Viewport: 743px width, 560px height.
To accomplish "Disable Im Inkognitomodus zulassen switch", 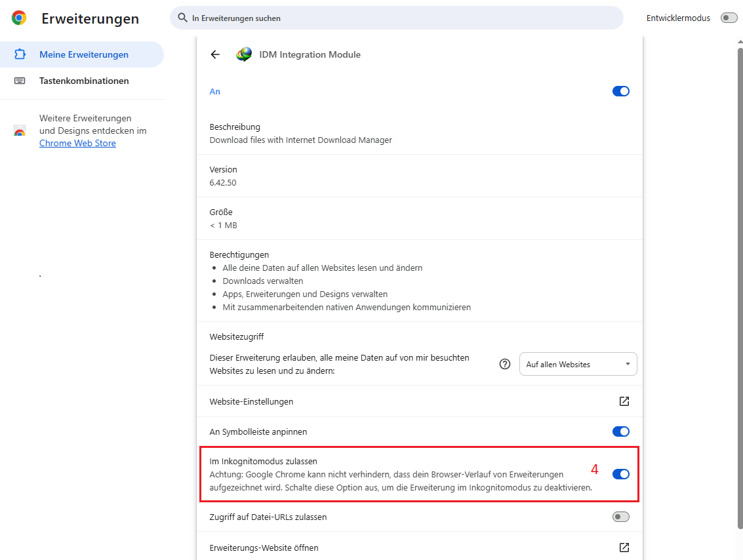I will tap(620, 474).
